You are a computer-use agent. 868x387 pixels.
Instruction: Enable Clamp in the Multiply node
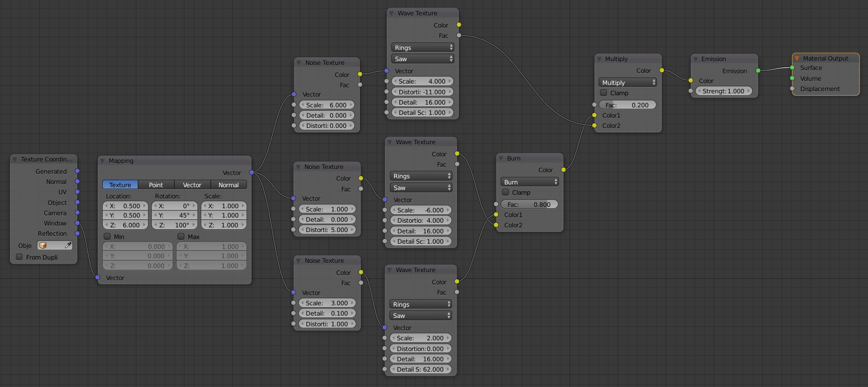click(603, 93)
